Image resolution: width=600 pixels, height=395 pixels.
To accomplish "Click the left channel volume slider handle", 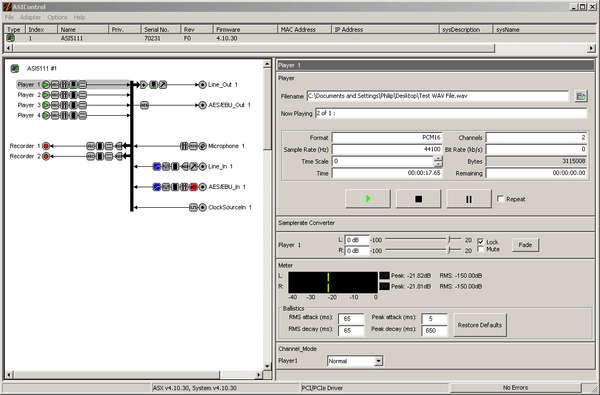I will tap(448, 240).
